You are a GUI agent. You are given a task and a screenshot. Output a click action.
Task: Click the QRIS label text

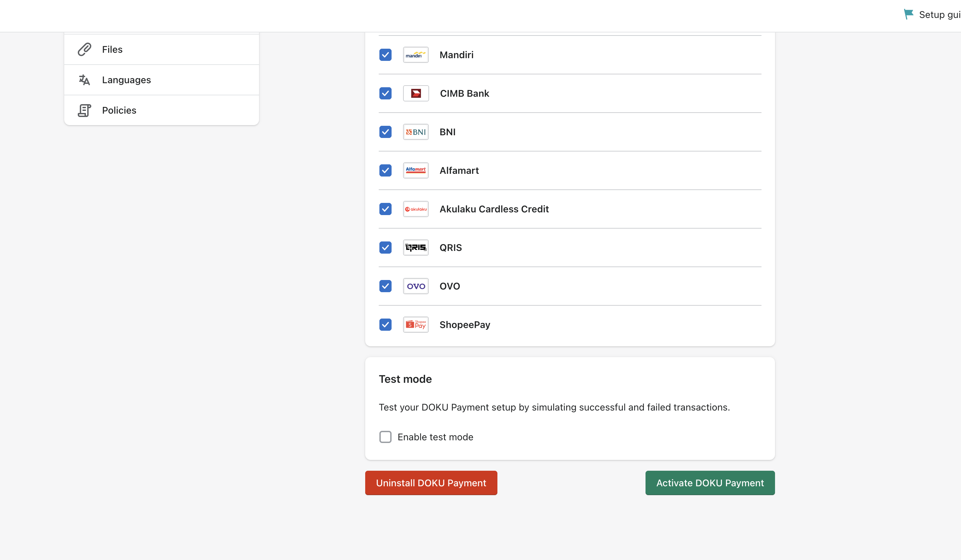(x=451, y=248)
